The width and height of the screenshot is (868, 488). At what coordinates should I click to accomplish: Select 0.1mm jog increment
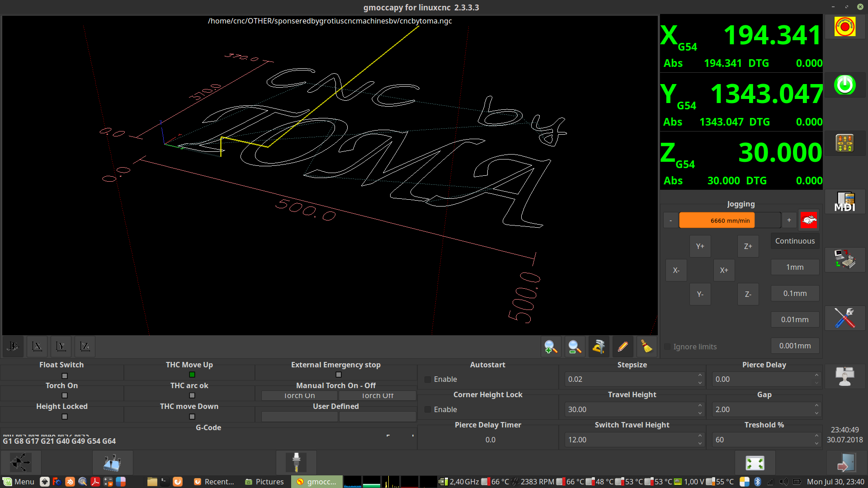point(795,293)
